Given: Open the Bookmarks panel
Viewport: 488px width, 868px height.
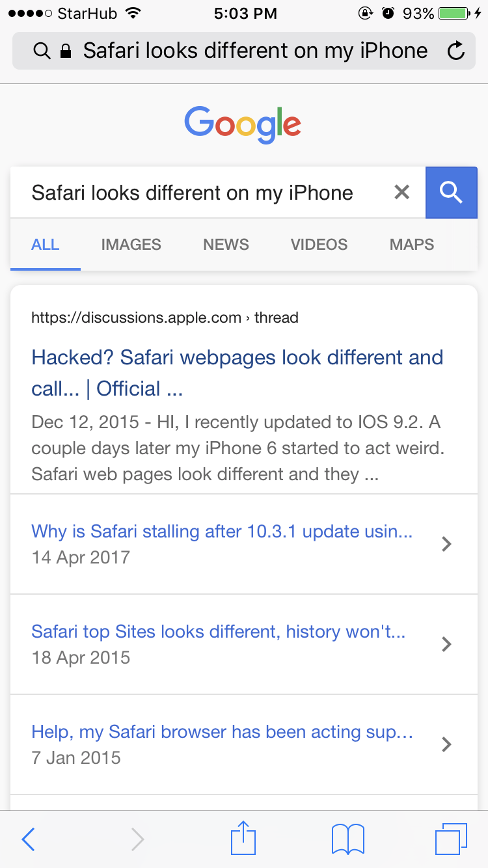Looking at the screenshot, I should [347, 839].
